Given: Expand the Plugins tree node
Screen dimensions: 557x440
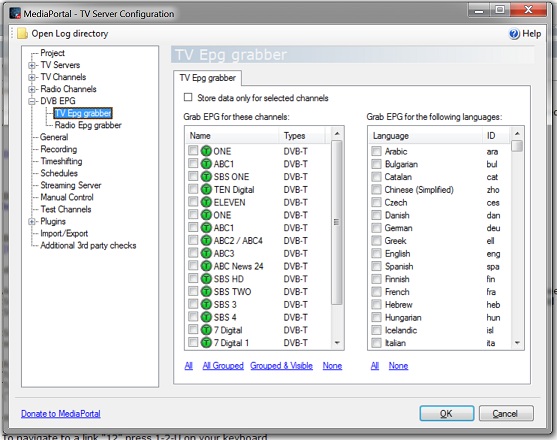Looking at the screenshot, I should click(x=32, y=222).
